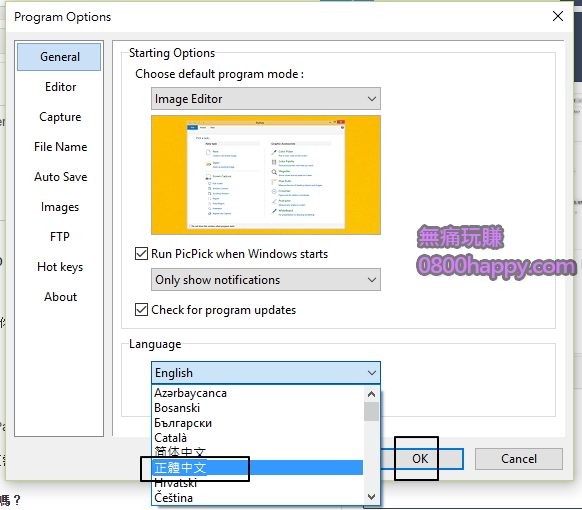
Task: Confirm settings with the OK button
Action: click(422, 459)
